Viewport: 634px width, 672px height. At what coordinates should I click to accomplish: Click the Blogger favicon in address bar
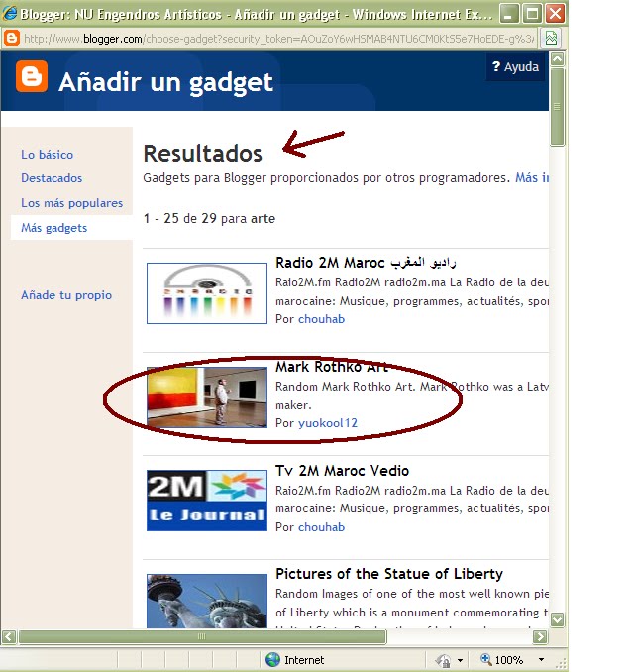pyautogui.click(x=12, y=38)
